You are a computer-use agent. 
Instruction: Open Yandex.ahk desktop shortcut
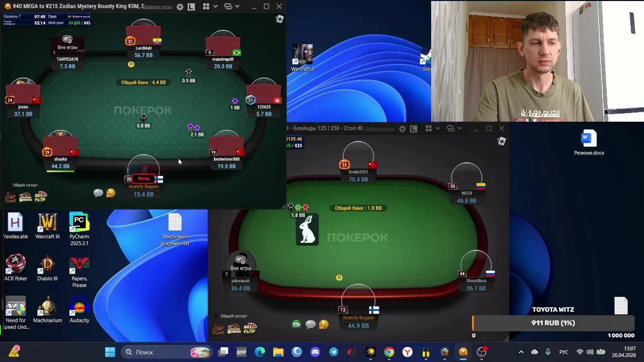point(16,226)
